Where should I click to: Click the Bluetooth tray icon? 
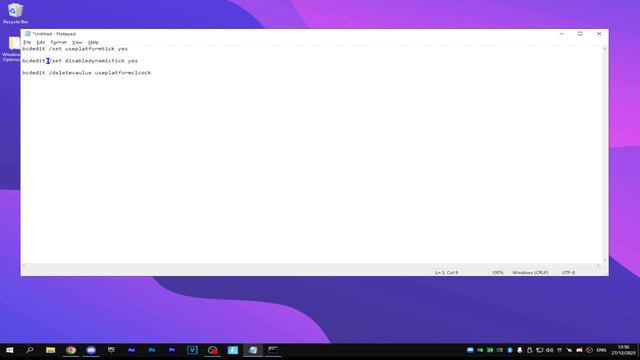coord(510,350)
